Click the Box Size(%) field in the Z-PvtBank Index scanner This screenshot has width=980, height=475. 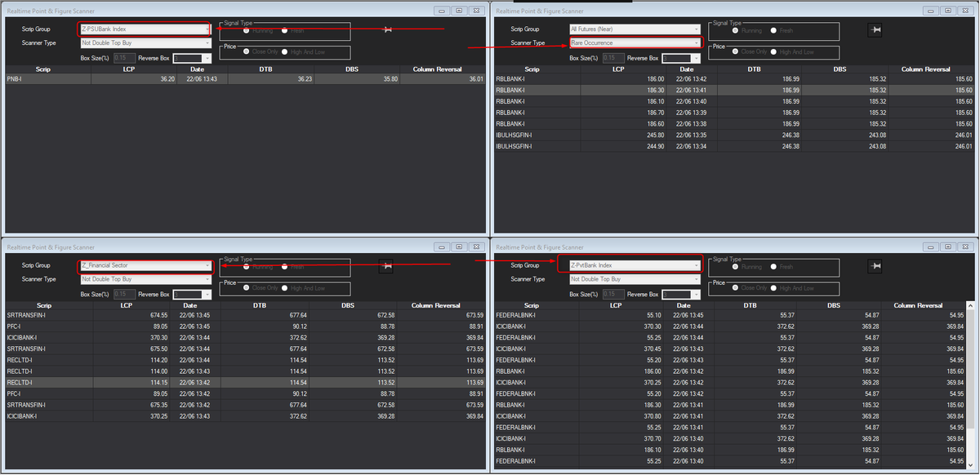pyautogui.click(x=613, y=294)
